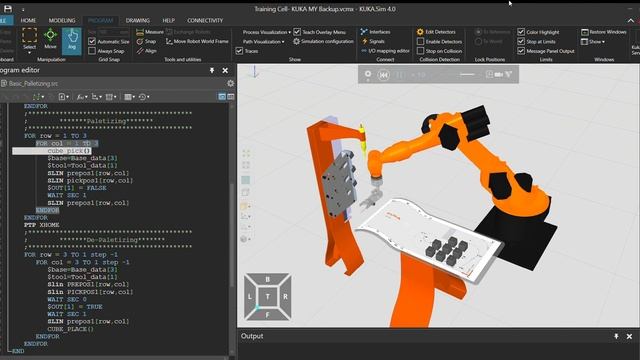Screen dimensions: 640x360
Task: Close the Program editor panel
Action: pos(225,70)
